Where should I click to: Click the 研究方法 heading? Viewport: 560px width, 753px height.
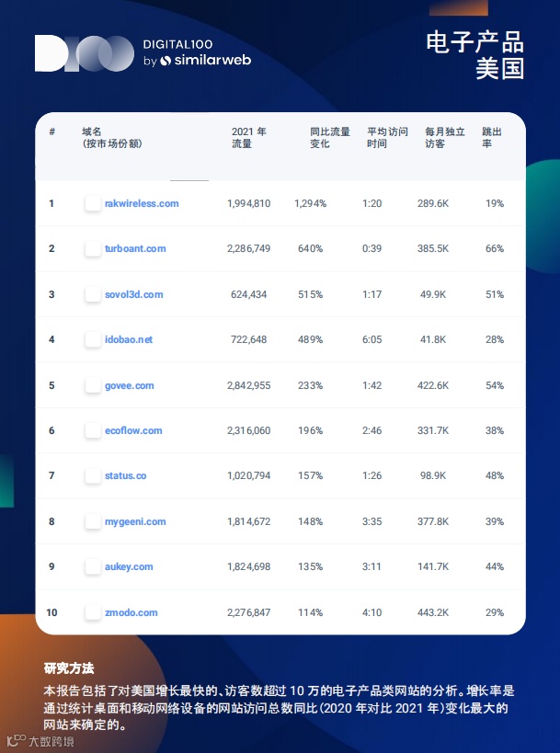69,668
